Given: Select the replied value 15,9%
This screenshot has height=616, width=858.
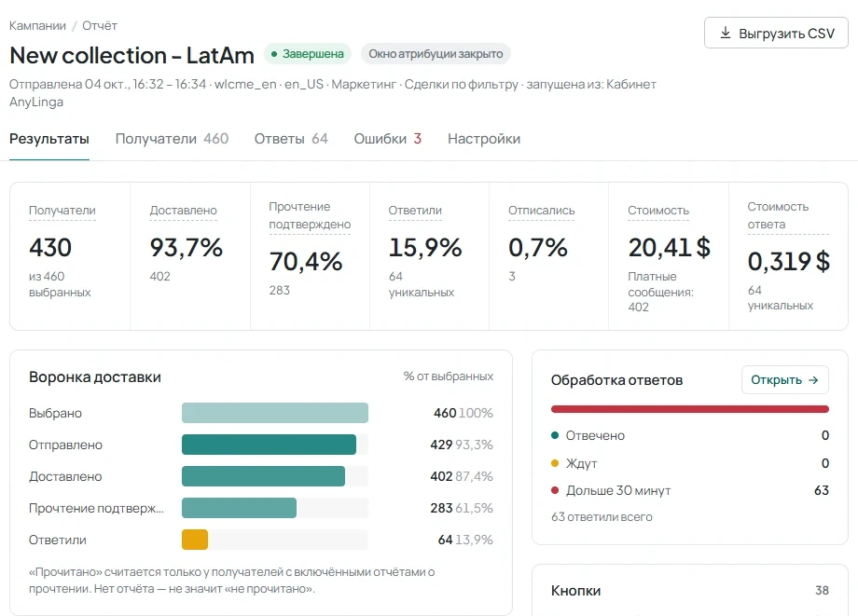Looking at the screenshot, I should (x=425, y=248).
